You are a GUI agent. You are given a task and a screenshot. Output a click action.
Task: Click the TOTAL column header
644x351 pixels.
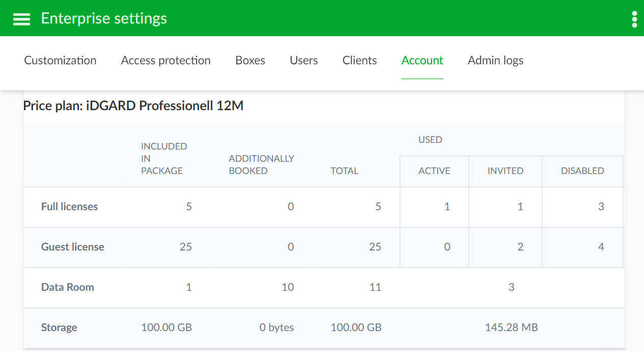(x=344, y=171)
